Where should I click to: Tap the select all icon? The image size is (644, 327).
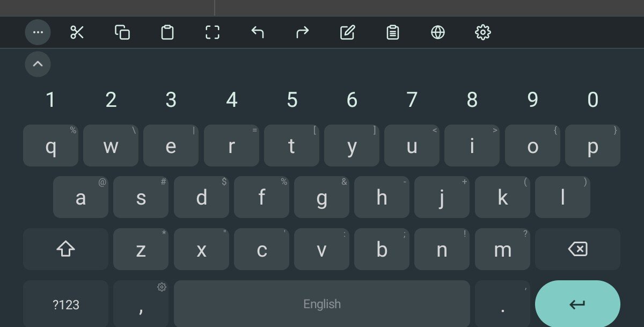coord(213,32)
